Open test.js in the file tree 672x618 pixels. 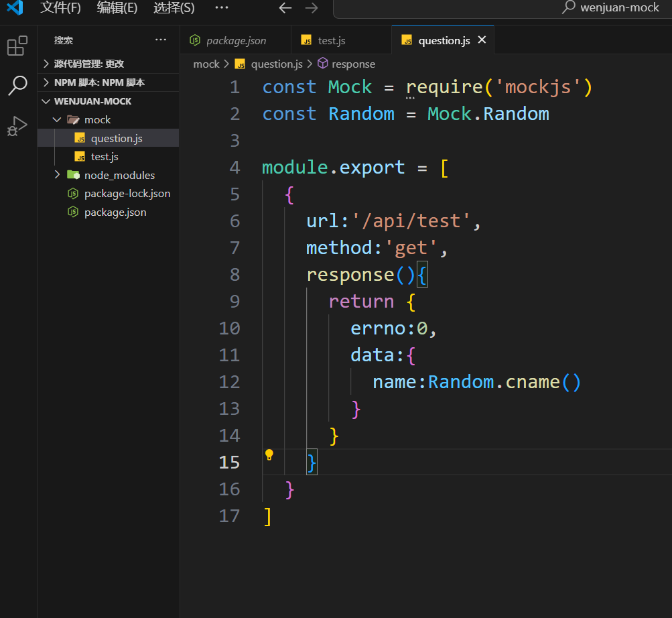click(109, 157)
